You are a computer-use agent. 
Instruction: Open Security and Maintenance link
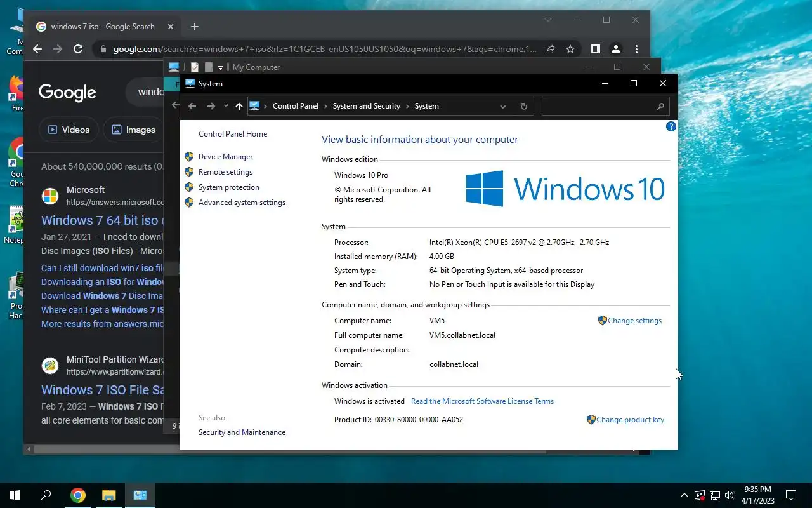click(x=242, y=432)
